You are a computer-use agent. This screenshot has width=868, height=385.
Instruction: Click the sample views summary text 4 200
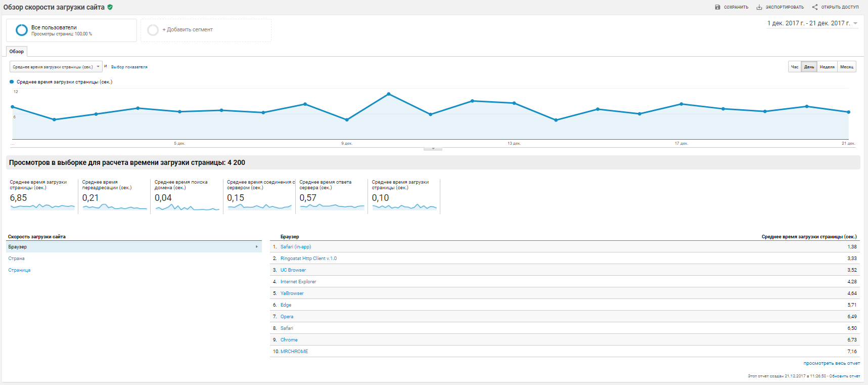tap(127, 163)
